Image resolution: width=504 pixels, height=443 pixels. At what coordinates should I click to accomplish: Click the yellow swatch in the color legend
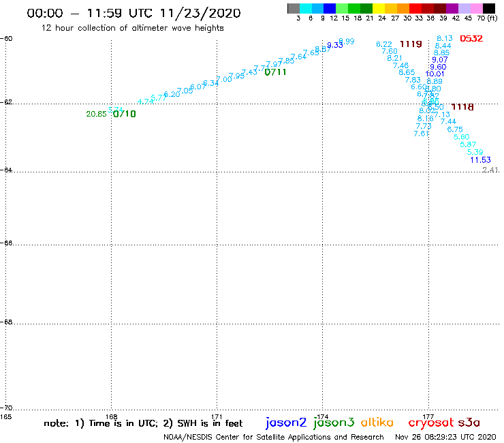point(379,8)
